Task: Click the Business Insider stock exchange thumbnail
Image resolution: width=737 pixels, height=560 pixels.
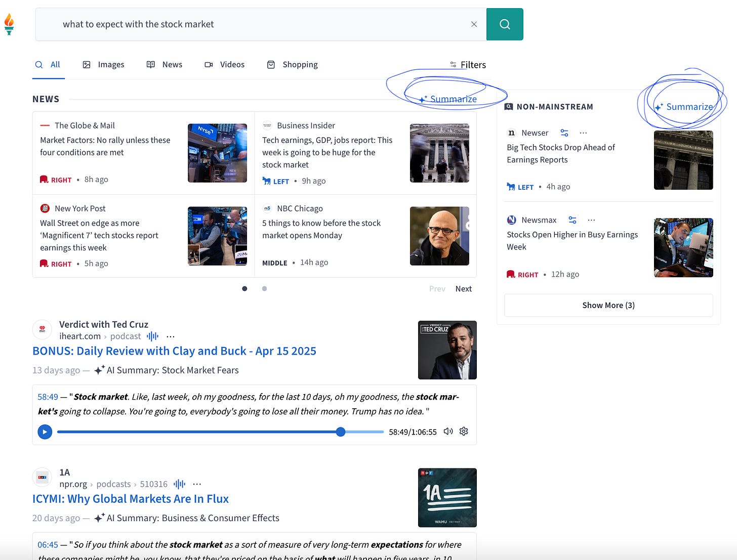Action: pos(439,153)
